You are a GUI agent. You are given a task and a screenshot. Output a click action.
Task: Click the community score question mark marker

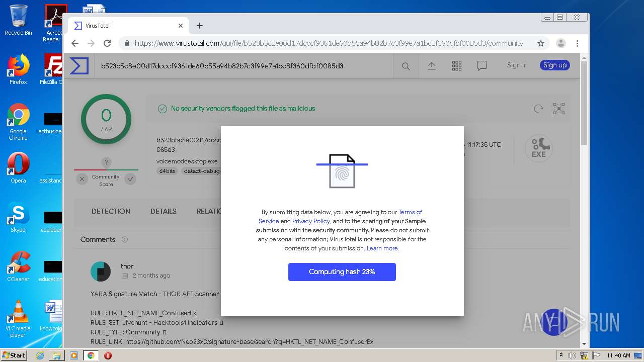click(106, 162)
